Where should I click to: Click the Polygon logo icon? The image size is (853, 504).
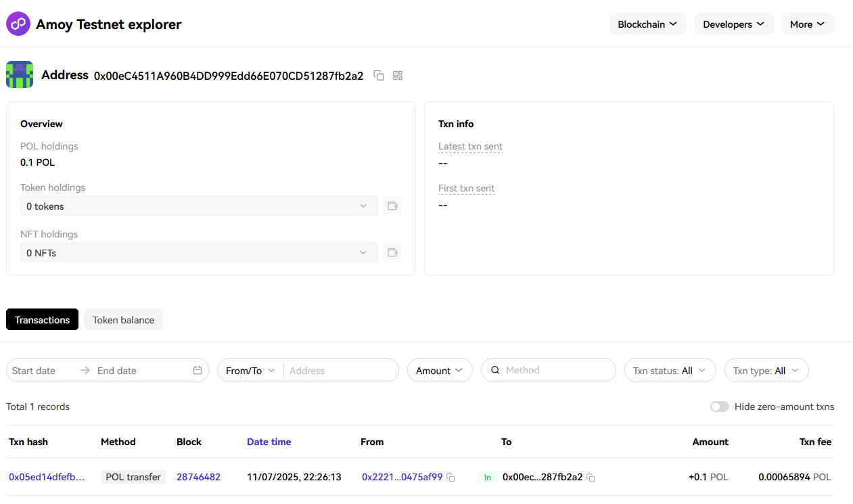18,24
